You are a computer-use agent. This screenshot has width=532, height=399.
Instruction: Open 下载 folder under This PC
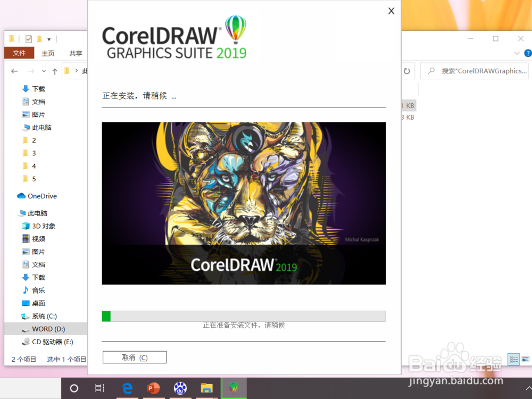[33, 278]
